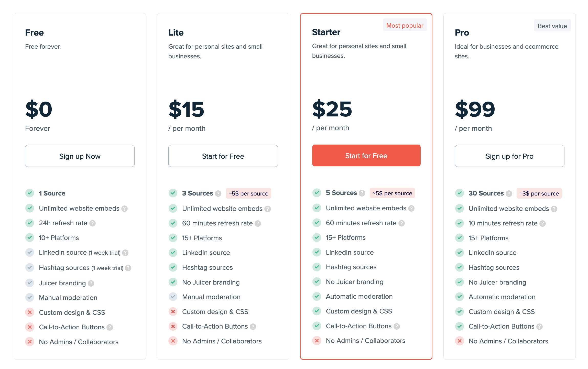This screenshot has height=369, width=588.
Task: Click the red X beside Starter's No Admins / Collaborators
Action: 317,341
